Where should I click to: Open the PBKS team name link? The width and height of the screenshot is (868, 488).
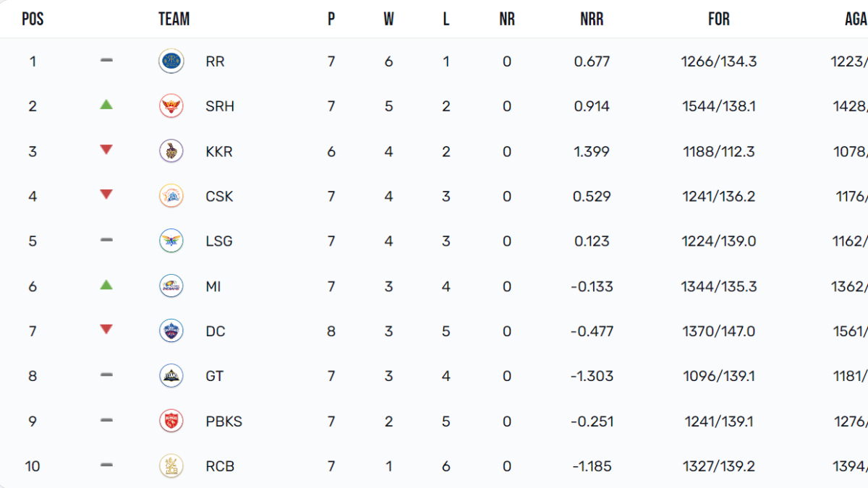click(x=224, y=421)
